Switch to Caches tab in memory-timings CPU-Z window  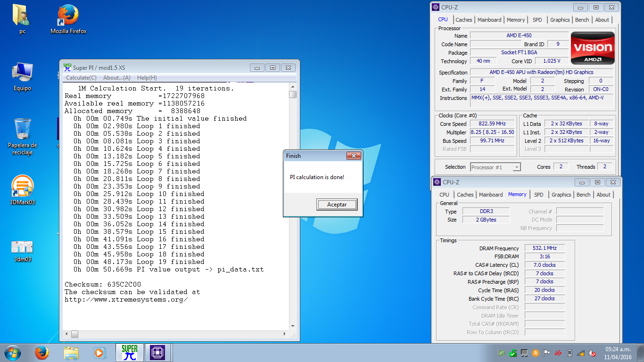point(465,195)
